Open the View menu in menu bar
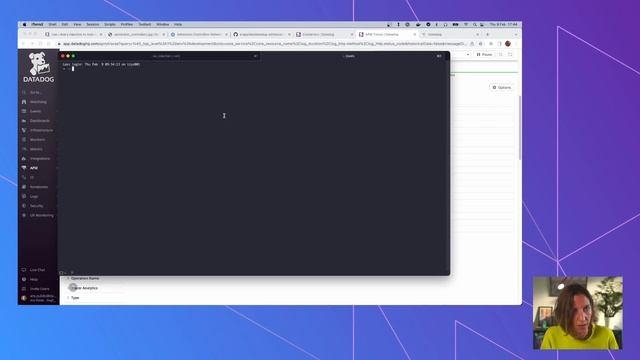 point(77,24)
